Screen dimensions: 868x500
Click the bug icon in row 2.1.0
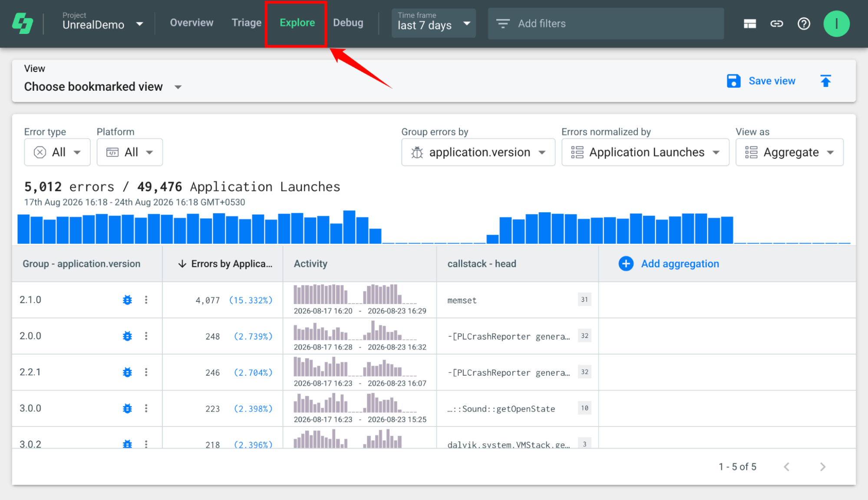tap(127, 300)
